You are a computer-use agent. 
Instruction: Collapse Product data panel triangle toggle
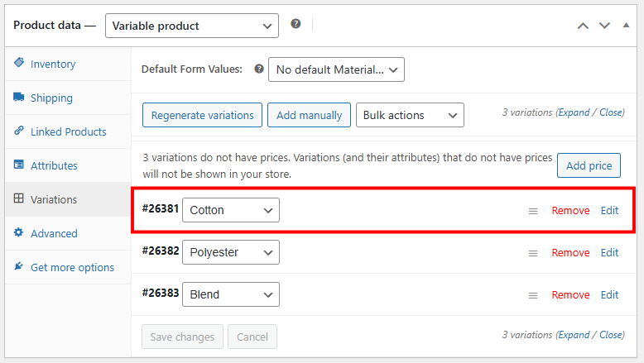626,25
